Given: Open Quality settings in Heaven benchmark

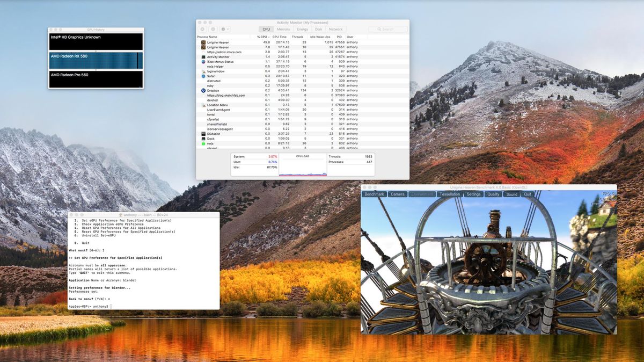Looking at the screenshot, I should point(493,194).
